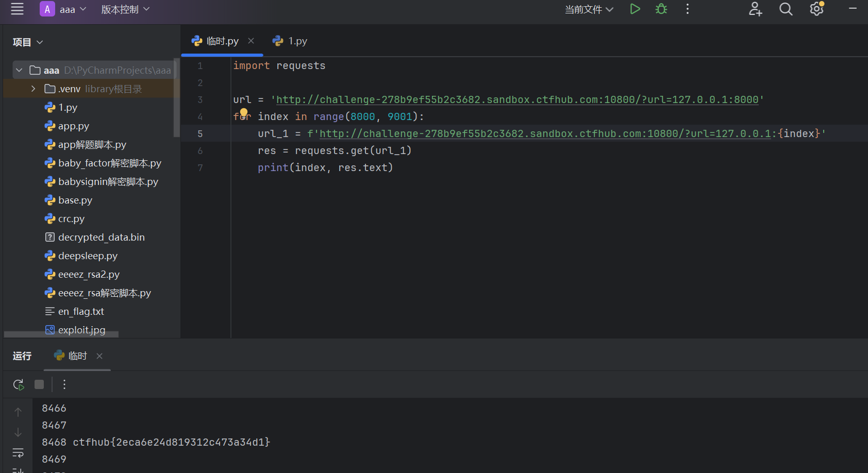
Task: Open Search Everywhere magnifier icon
Action: [x=786, y=9]
